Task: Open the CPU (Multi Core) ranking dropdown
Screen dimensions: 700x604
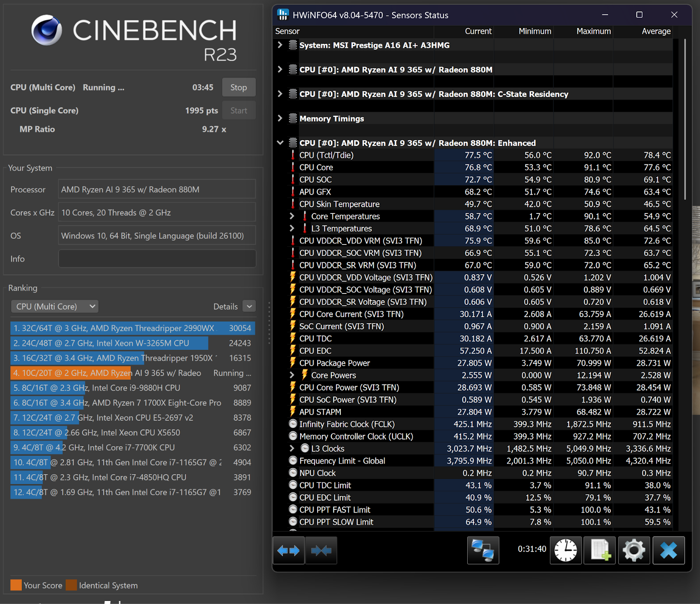Action: pos(55,307)
